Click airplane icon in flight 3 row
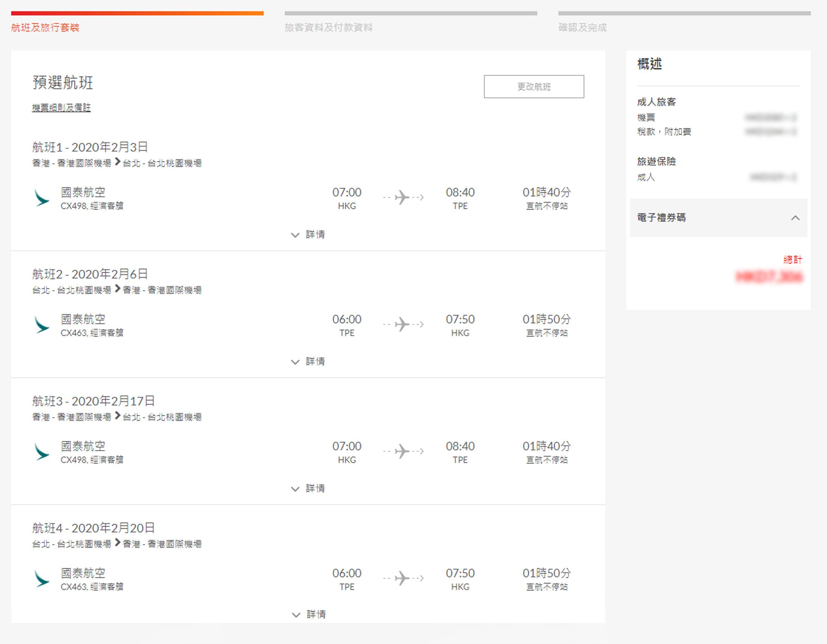This screenshot has width=827, height=644. click(403, 451)
